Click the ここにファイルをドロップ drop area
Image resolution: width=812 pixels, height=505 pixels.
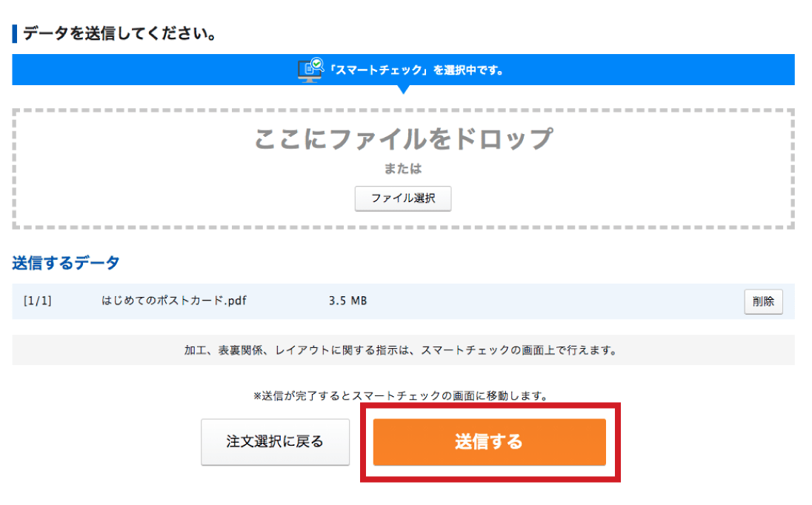point(403,138)
